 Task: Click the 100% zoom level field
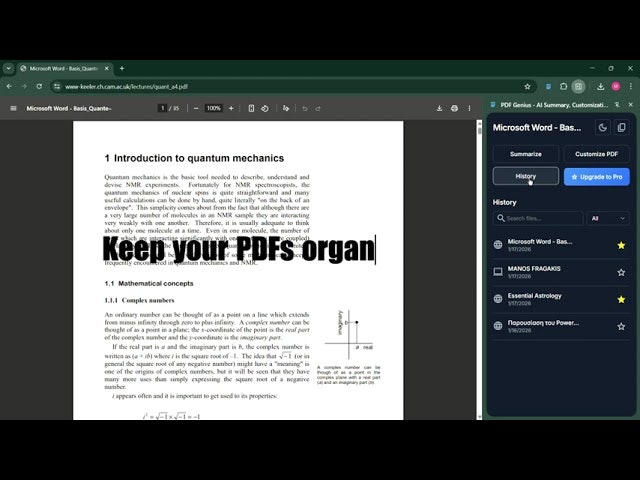(x=213, y=108)
